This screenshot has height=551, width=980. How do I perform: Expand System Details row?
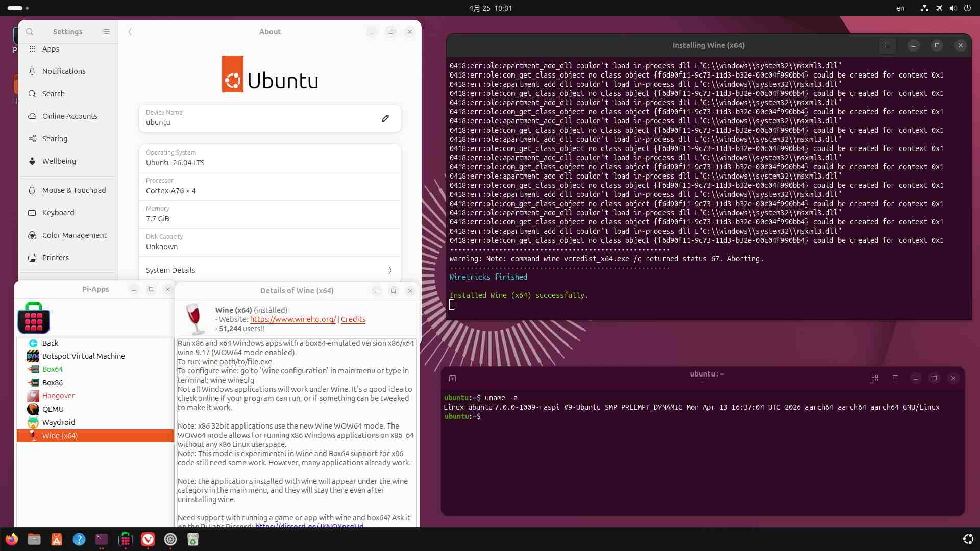tap(269, 270)
